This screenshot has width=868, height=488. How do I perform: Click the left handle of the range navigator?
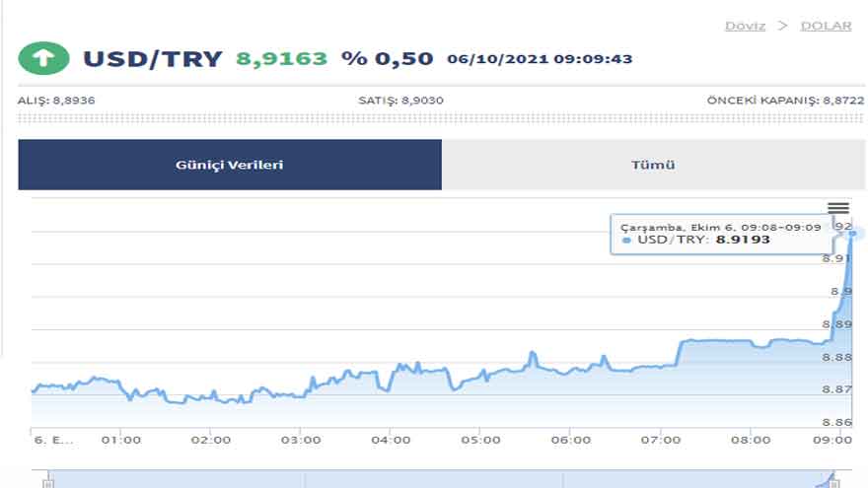pyautogui.click(x=48, y=482)
